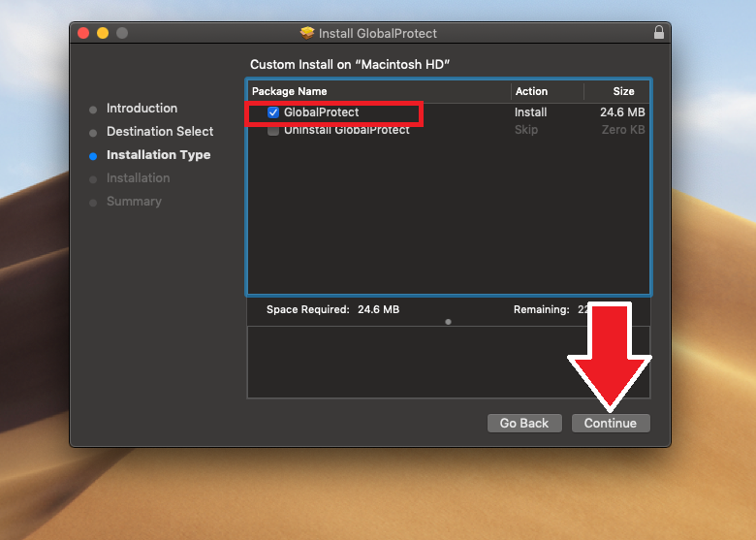The width and height of the screenshot is (756, 540).
Task: Select the Destination Select step
Action: click(160, 131)
